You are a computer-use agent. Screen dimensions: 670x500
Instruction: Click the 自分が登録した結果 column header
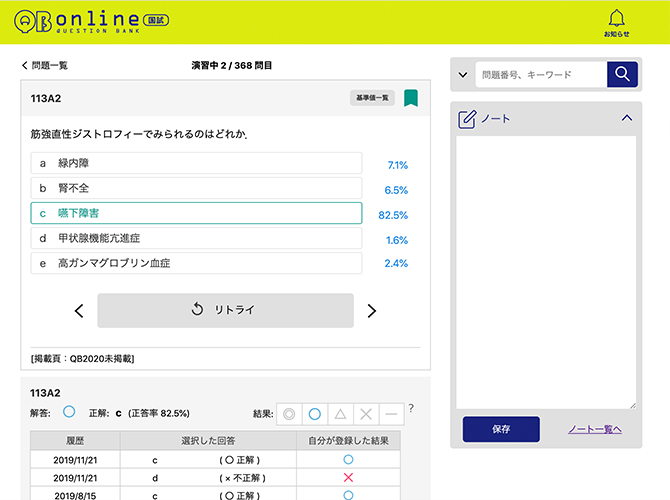click(x=348, y=441)
